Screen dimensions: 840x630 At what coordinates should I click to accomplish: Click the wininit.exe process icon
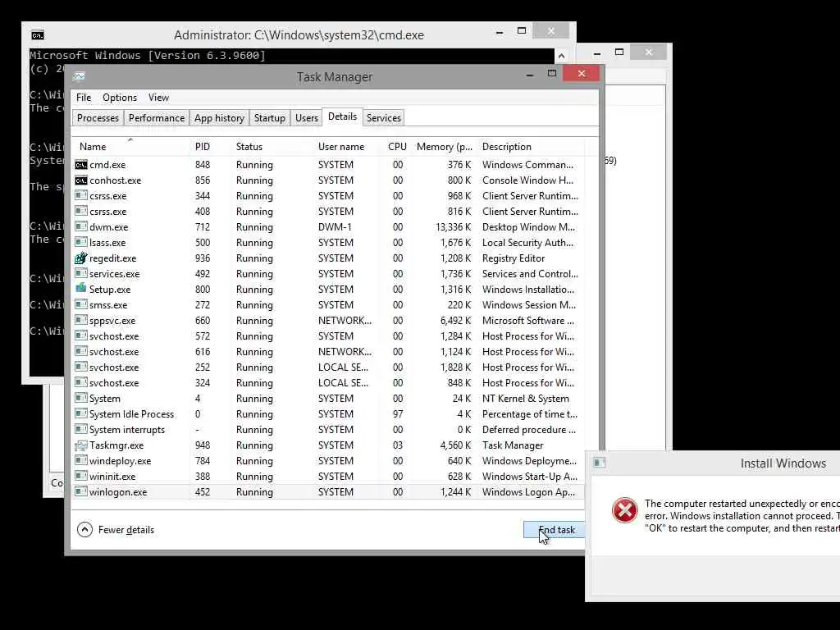pyautogui.click(x=81, y=476)
